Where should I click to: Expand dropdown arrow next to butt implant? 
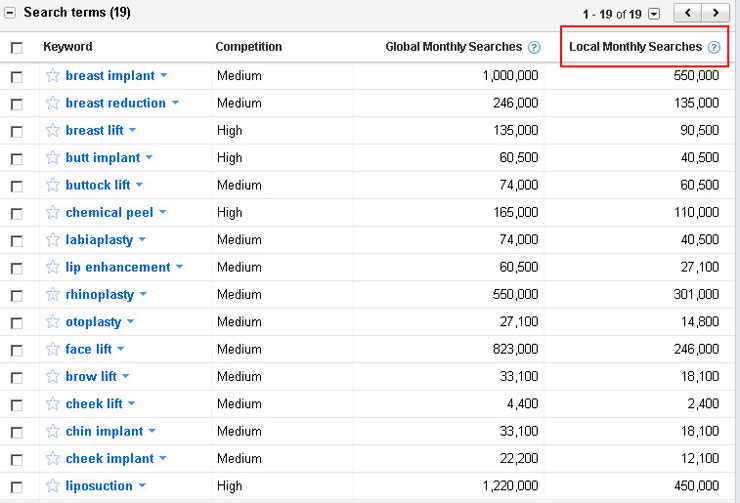tap(149, 158)
